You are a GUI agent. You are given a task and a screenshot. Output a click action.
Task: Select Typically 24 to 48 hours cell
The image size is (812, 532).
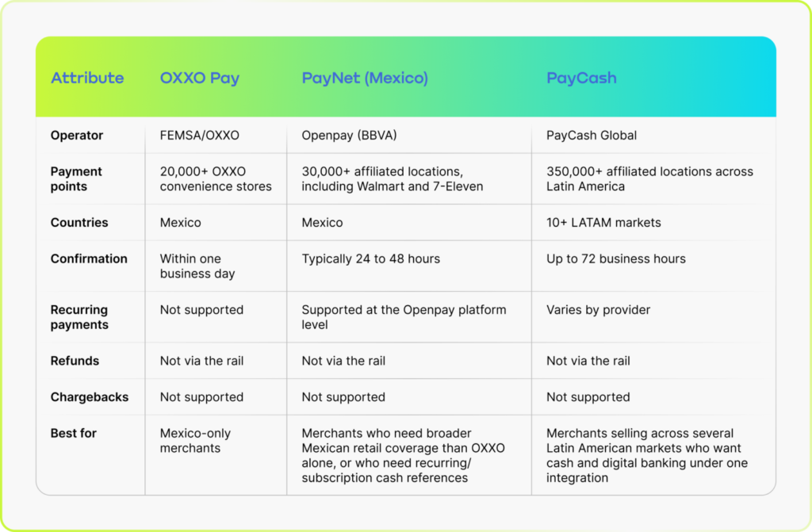(x=370, y=258)
